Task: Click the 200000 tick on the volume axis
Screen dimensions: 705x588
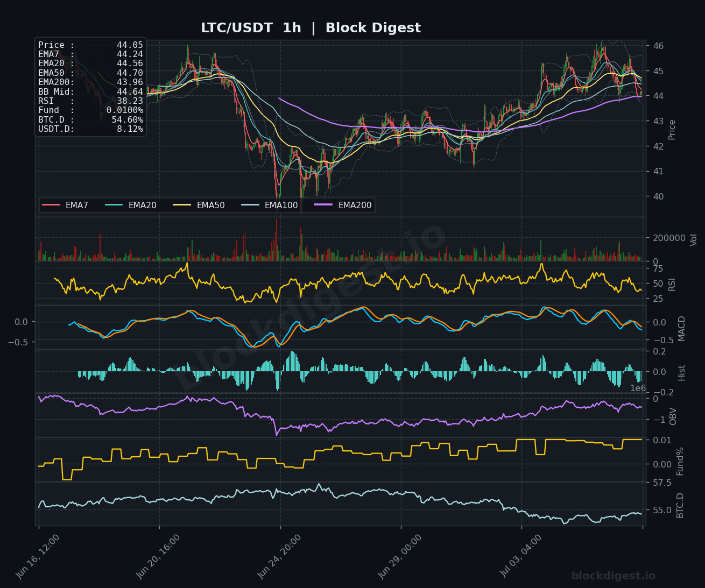Action: tap(669, 238)
